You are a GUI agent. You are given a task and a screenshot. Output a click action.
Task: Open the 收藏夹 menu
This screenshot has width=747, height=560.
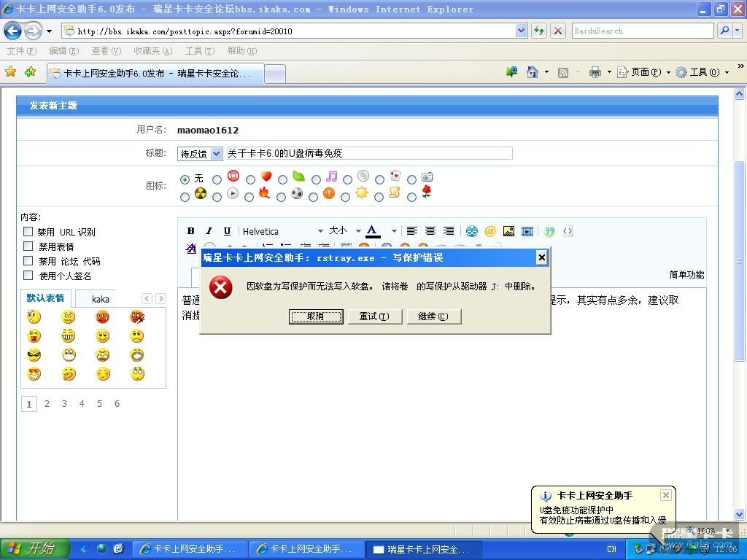pos(153,50)
